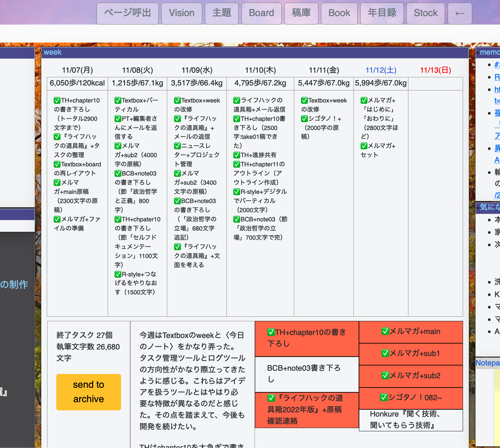Open the Book section

pos(339,13)
